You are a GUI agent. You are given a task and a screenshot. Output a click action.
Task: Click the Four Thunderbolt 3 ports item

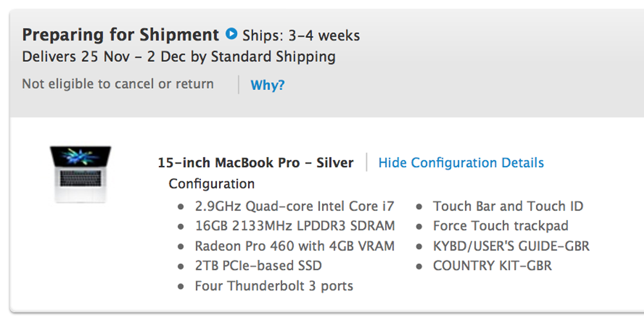tap(274, 286)
